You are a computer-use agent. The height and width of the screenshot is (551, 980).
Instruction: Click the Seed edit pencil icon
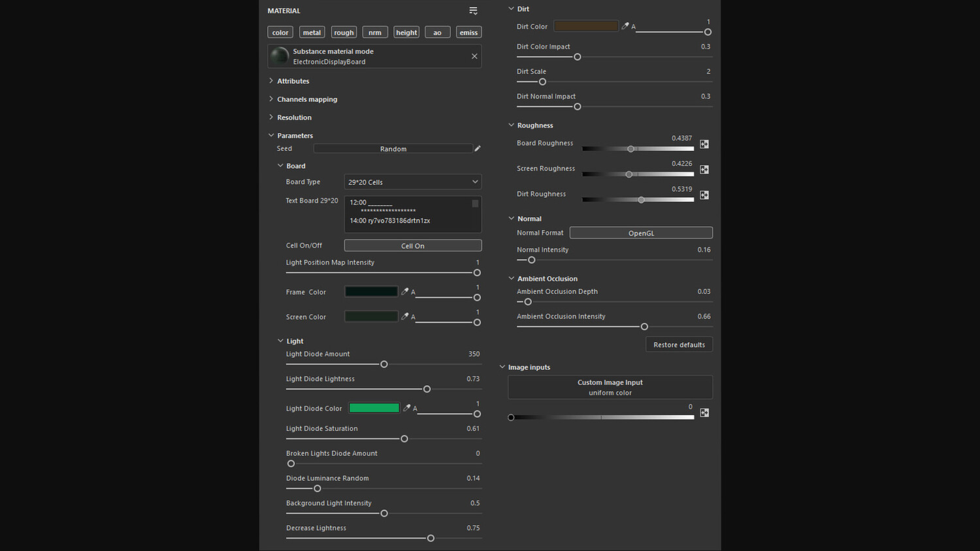[478, 149]
